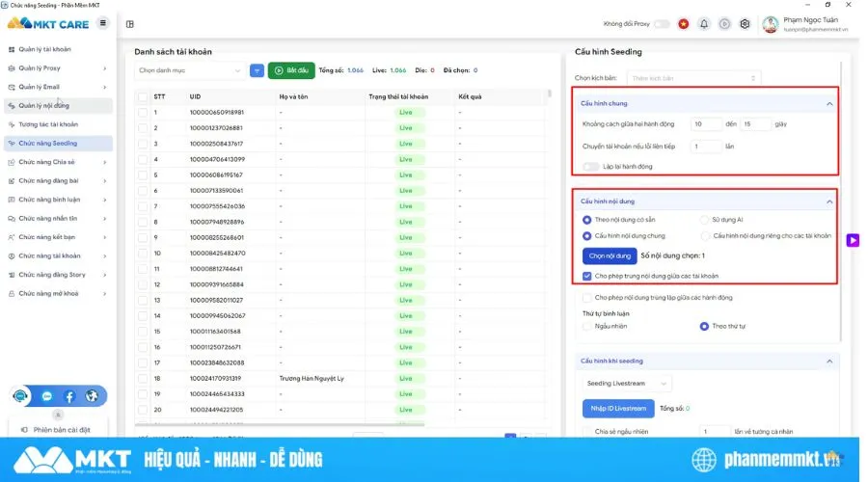Screen dimensions: 868x482
Task: Expand the Chức năng bình luận submenu arrow
Action: [104, 200]
